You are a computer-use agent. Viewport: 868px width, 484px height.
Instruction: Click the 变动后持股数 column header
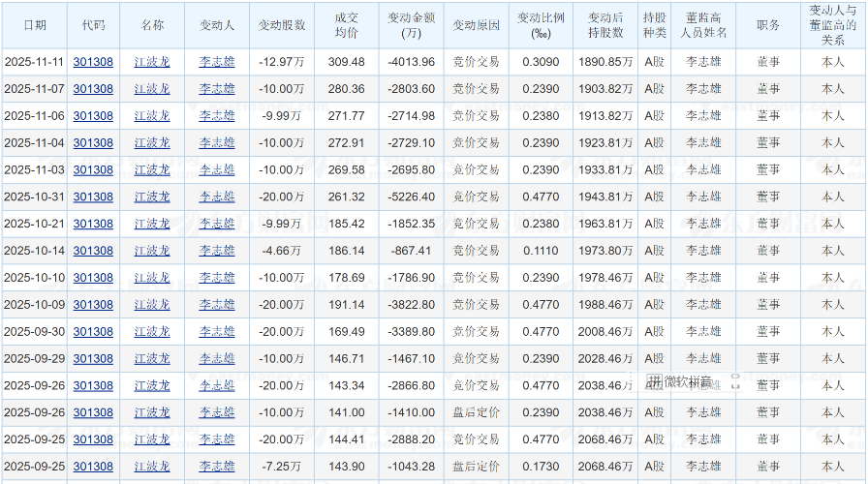[605, 25]
